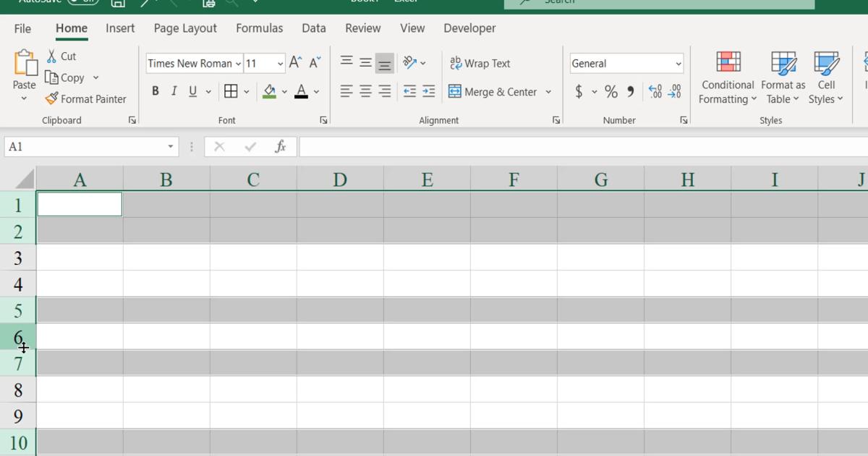This screenshot has width=868, height=456.
Task: Click the Copy icon in Clipboard group
Action: pyautogui.click(x=72, y=77)
